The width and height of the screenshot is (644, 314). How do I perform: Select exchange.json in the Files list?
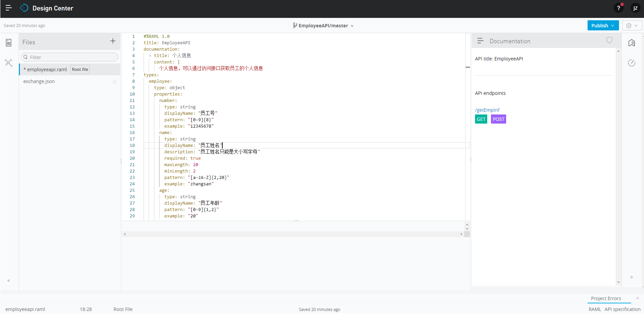tap(39, 81)
